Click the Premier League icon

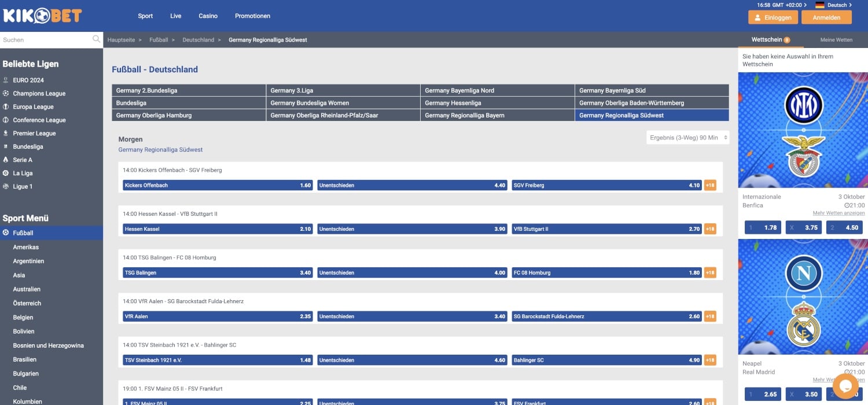[6, 133]
